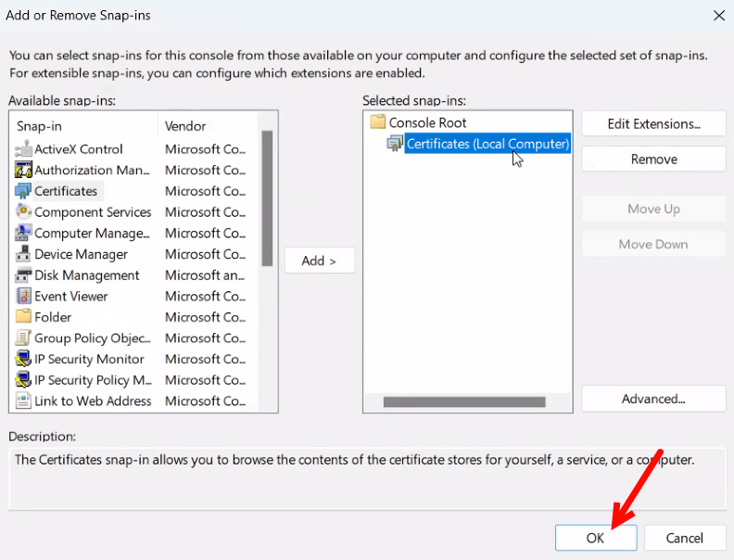Click the Device Manager snap-in icon
This screenshot has width=734, height=560.
pyautogui.click(x=23, y=254)
